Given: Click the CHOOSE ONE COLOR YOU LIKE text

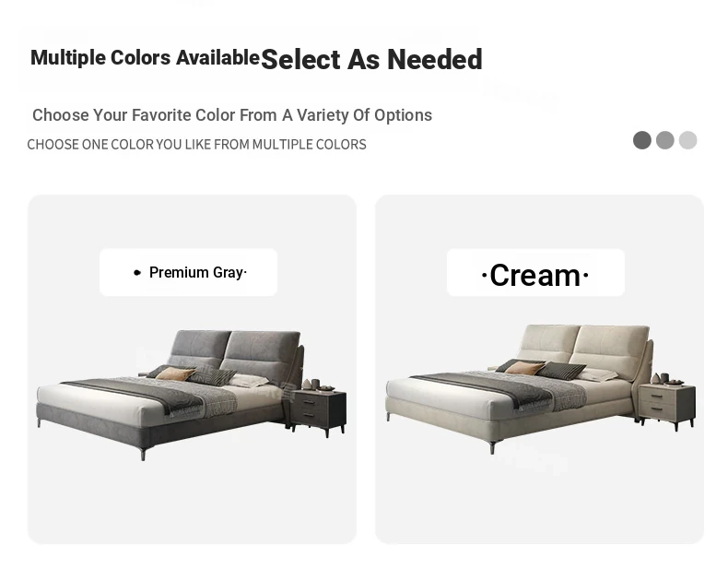Looking at the screenshot, I should click(196, 145).
